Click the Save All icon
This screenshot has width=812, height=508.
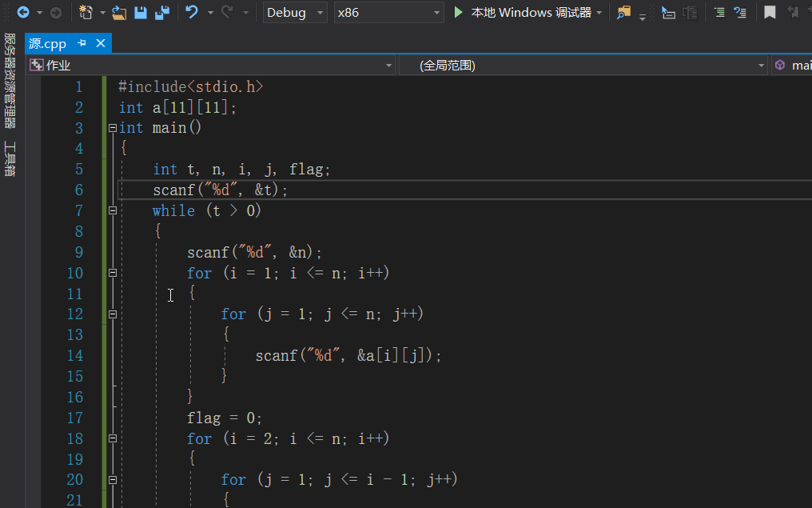162,12
